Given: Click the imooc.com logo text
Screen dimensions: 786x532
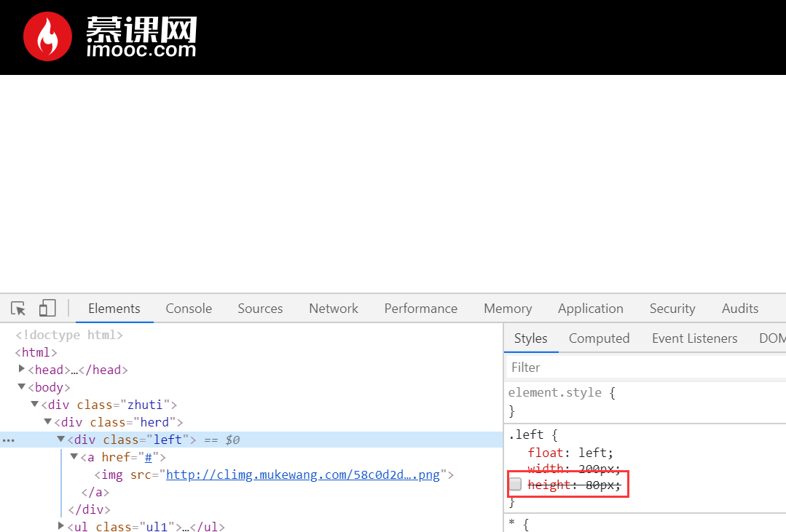Looking at the screenshot, I should pos(141,49).
